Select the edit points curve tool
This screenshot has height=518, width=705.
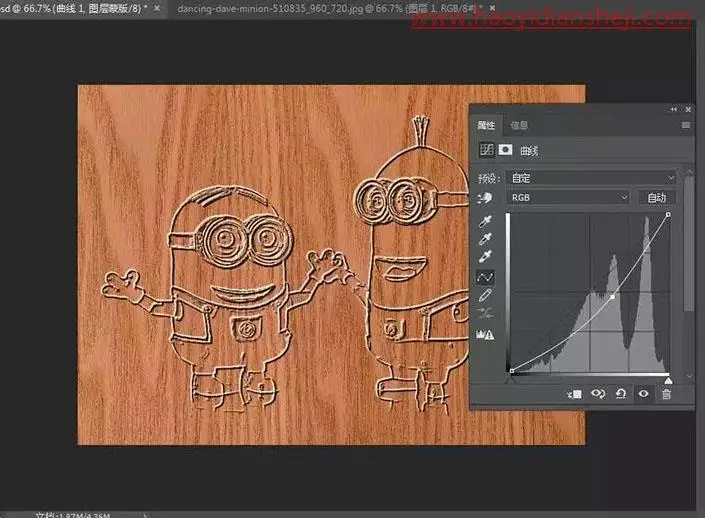[485, 277]
